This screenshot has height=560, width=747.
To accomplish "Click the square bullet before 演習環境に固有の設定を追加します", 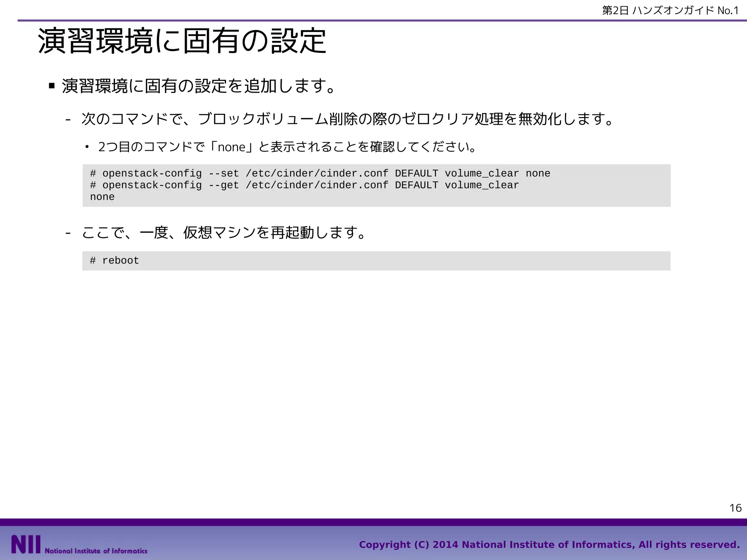I will pyautogui.click(x=51, y=86).
